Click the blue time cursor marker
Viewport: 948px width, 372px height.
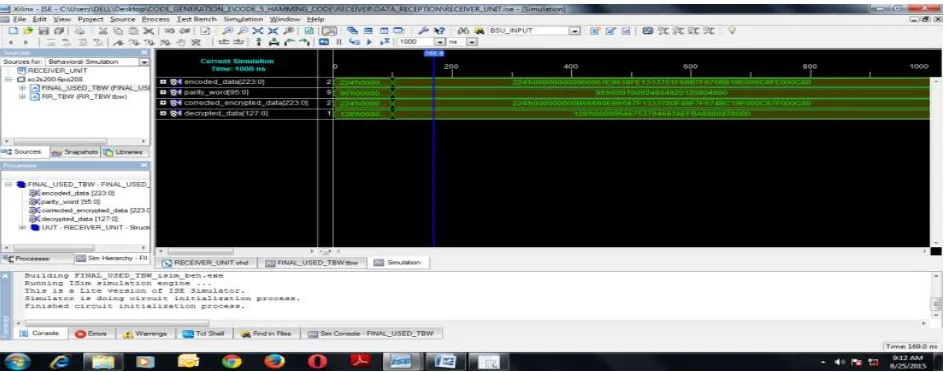(x=433, y=54)
